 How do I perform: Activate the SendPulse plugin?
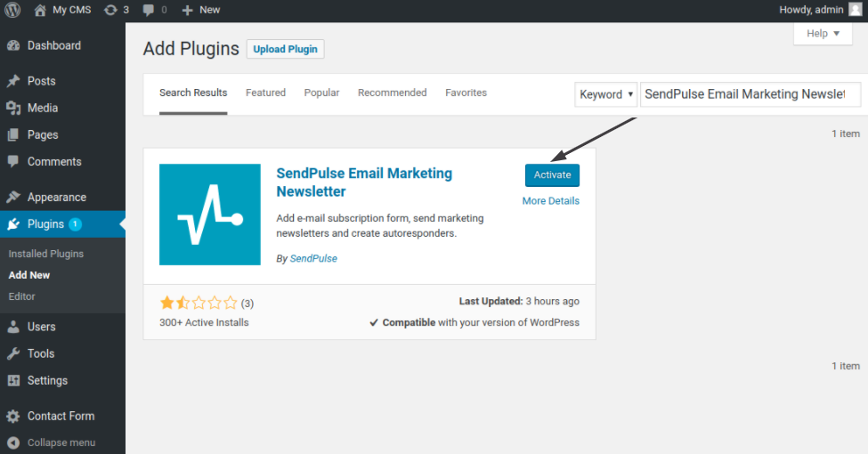[x=552, y=175]
